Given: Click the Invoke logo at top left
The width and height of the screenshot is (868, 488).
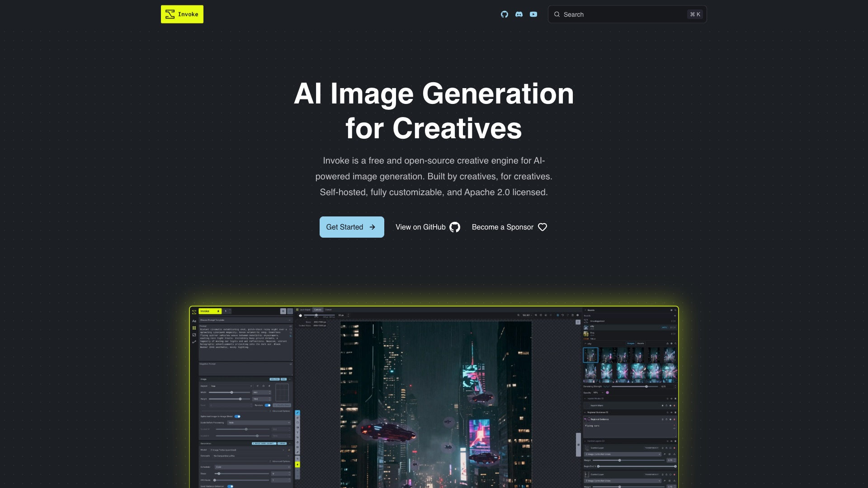Looking at the screenshot, I should (182, 14).
